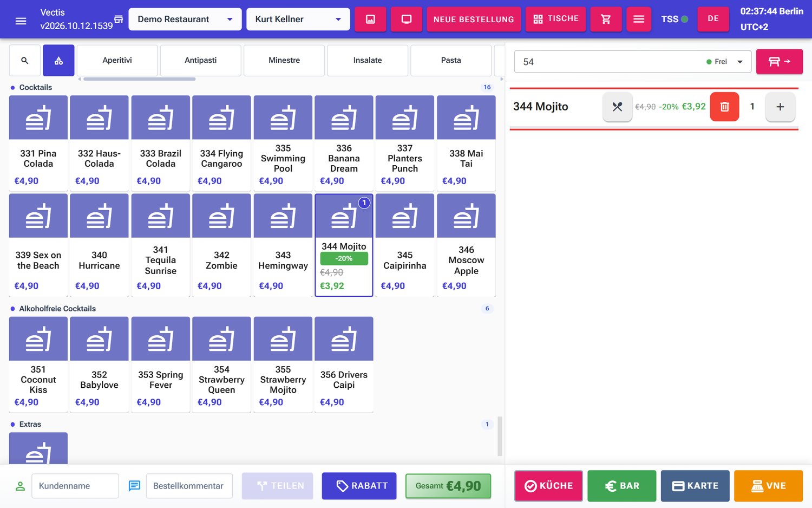This screenshot has height=508, width=812.
Task: Click the image view icon button
Action: pyautogui.click(x=370, y=19)
